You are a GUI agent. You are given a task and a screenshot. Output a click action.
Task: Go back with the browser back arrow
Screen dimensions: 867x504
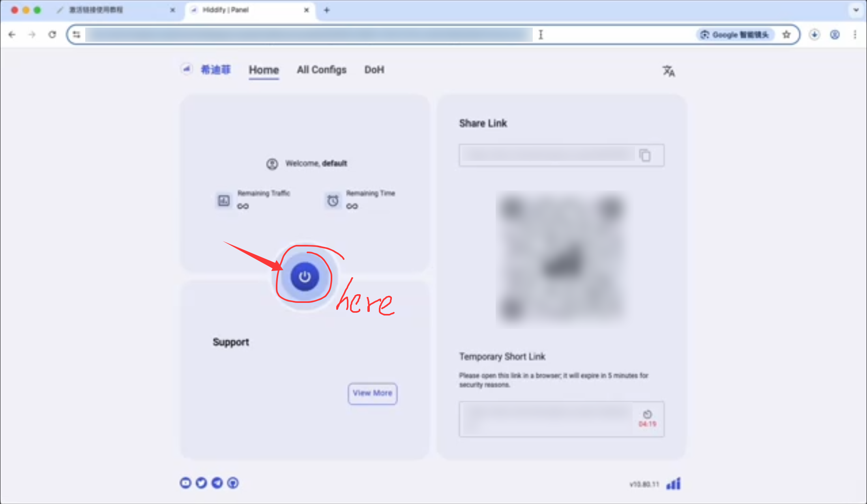12,35
